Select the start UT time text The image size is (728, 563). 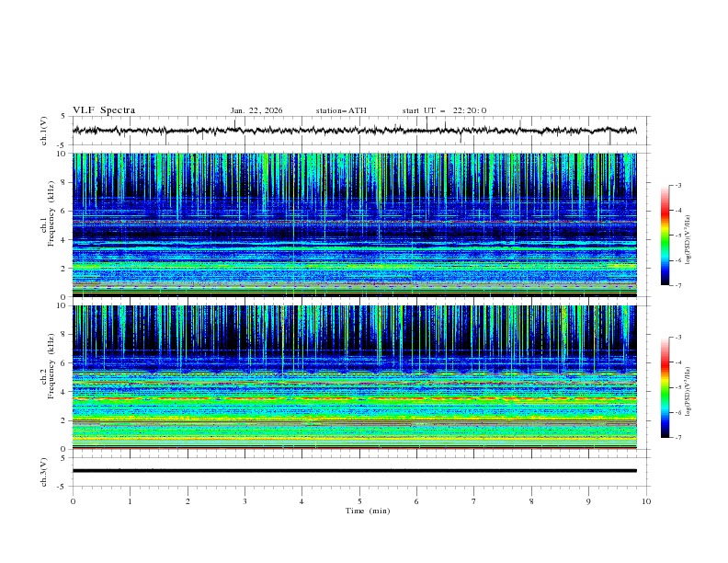click(444, 110)
